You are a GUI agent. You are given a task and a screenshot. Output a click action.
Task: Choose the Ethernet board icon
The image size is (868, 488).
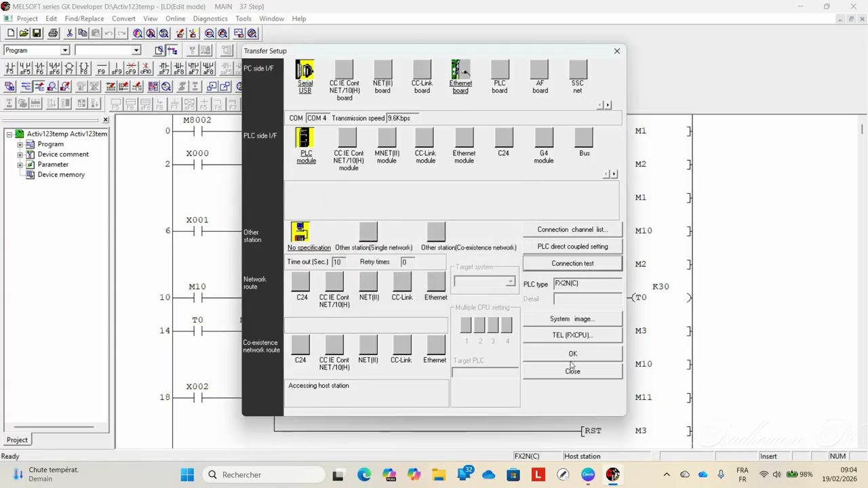(460, 70)
